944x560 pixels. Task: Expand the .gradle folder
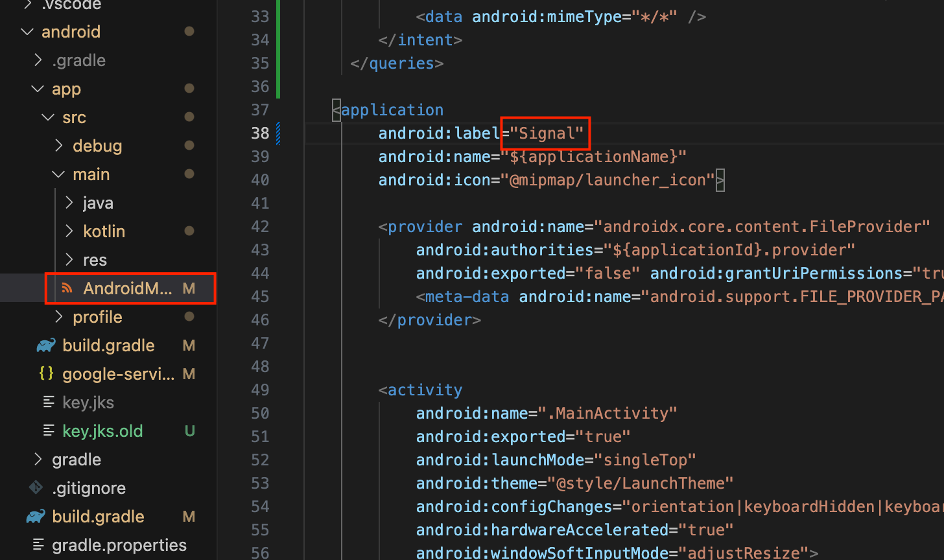(38, 60)
